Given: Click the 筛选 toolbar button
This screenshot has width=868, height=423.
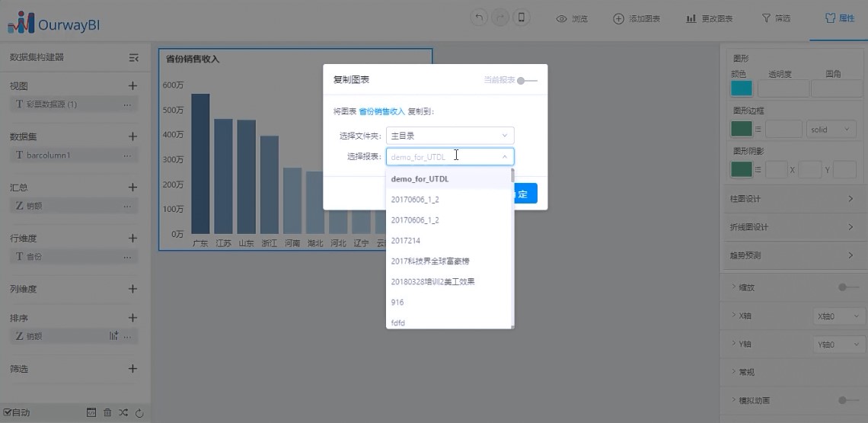Looking at the screenshot, I should pyautogui.click(x=776, y=18).
